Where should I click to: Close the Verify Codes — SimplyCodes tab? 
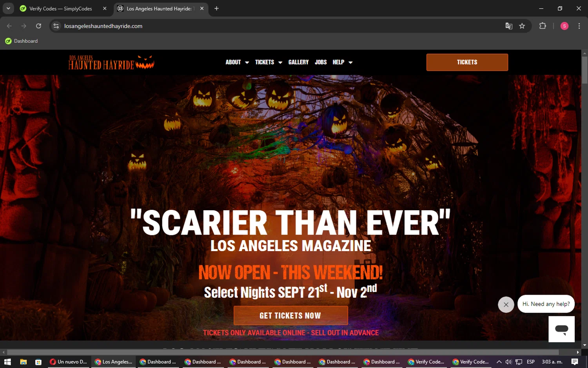[x=105, y=9]
